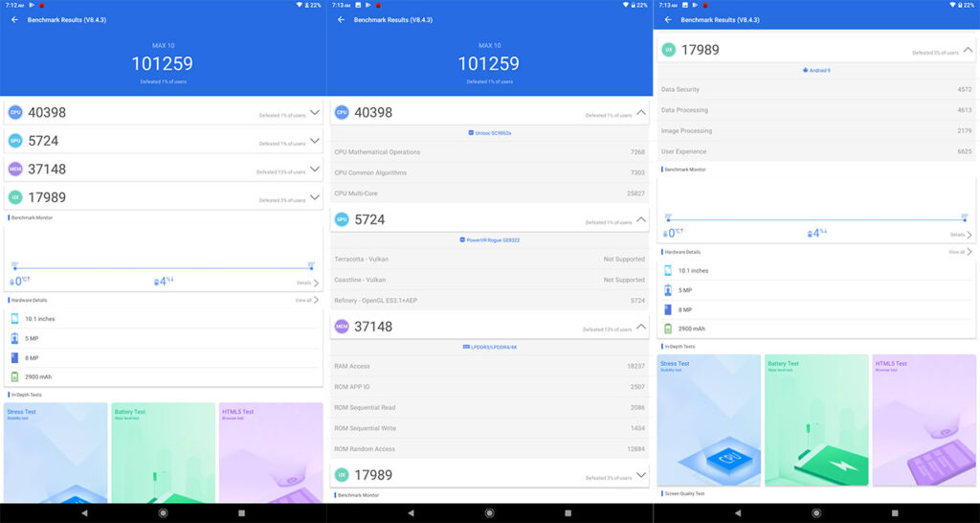The width and height of the screenshot is (980, 523).
Task: Select the RAM Access row
Action: 489,366
